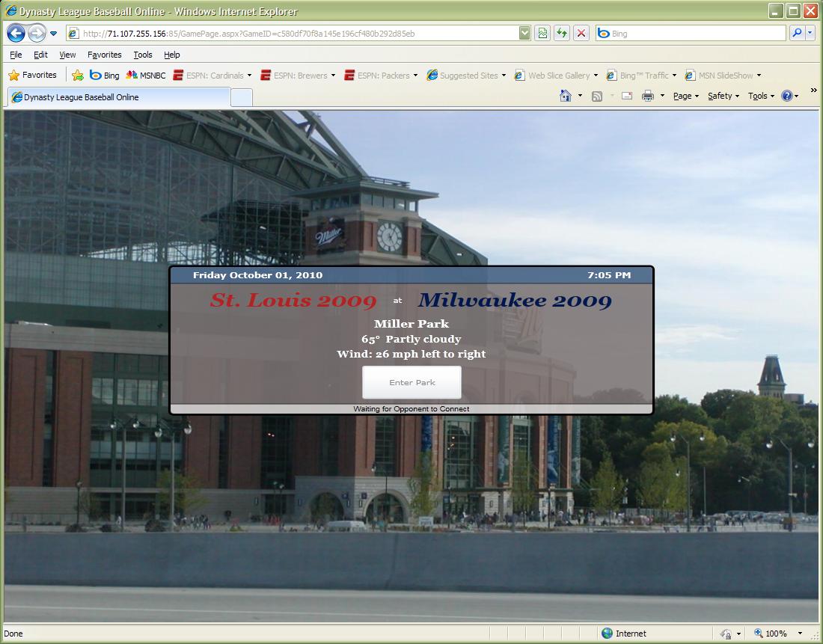Stop page loading with the red X icon
The width and height of the screenshot is (823, 644).
coord(581,34)
